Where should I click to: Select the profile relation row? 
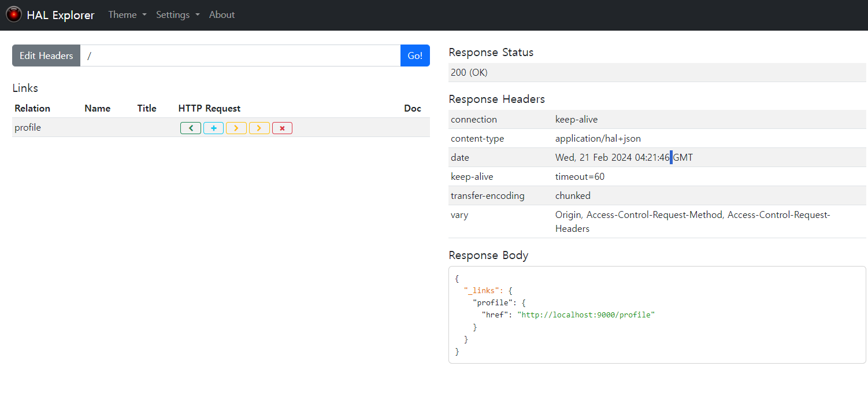[x=28, y=128]
